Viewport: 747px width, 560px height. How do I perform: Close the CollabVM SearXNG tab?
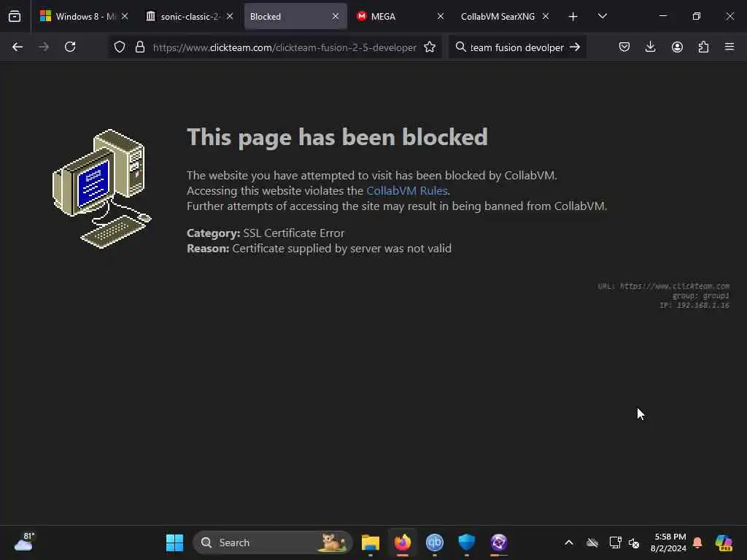pos(546,16)
